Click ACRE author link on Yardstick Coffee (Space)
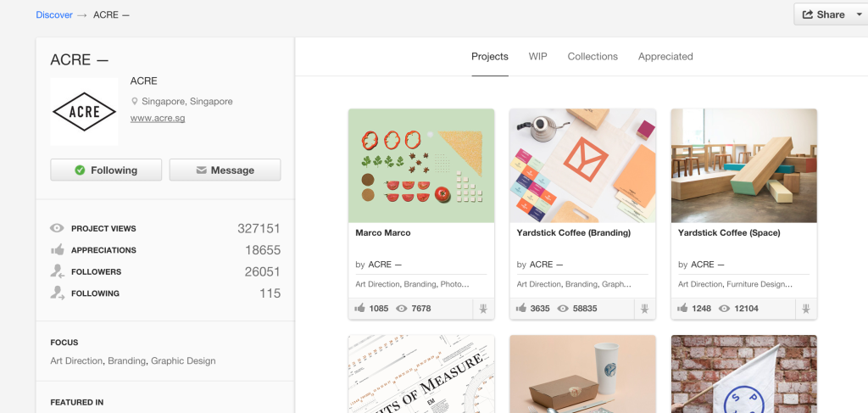 click(708, 265)
